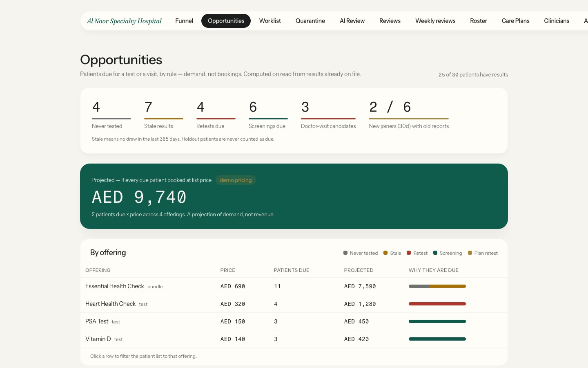Screen dimensions: 588x368
Task: Click the PSA Test green bar
Action: [x=437, y=321]
